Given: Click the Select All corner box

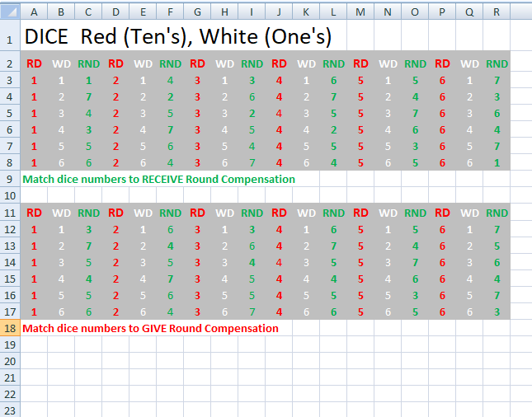Looking at the screenshot, I should click(x=10, y=12).
